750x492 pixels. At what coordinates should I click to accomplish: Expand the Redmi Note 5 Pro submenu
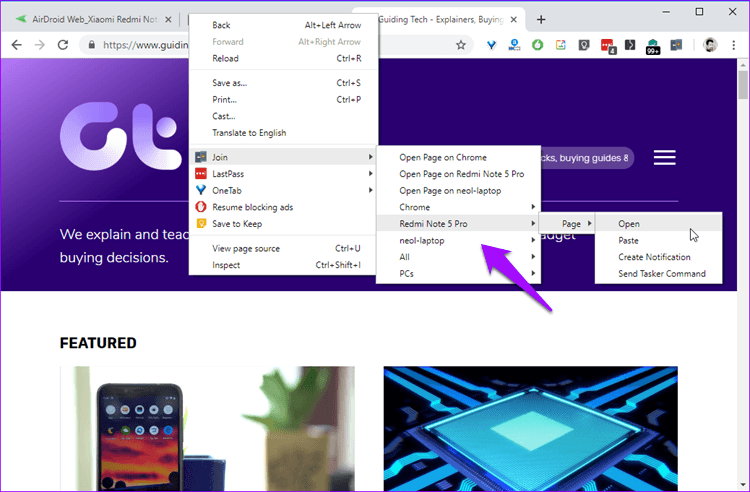[x=458, y=224]
